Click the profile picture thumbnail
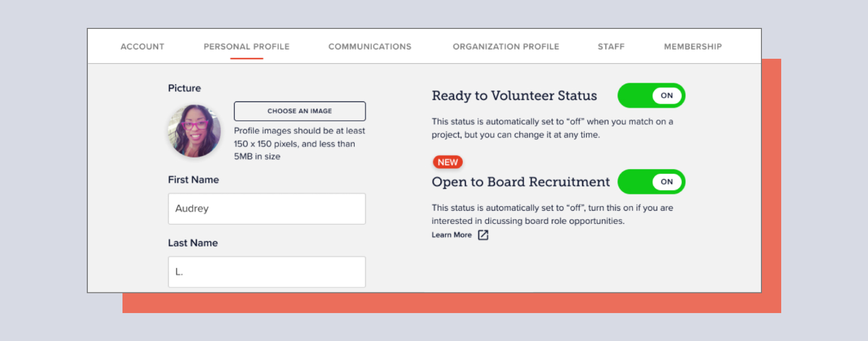 click(194, 131)
